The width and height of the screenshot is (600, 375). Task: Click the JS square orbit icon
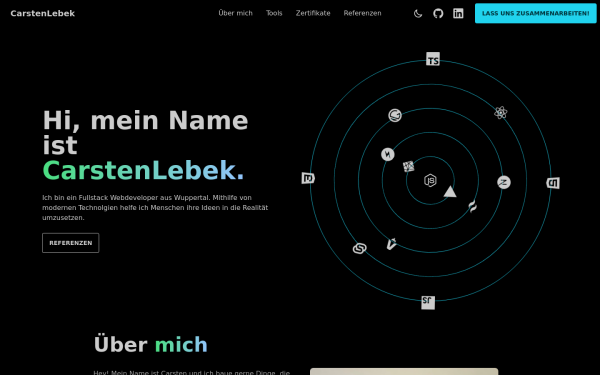428,302
